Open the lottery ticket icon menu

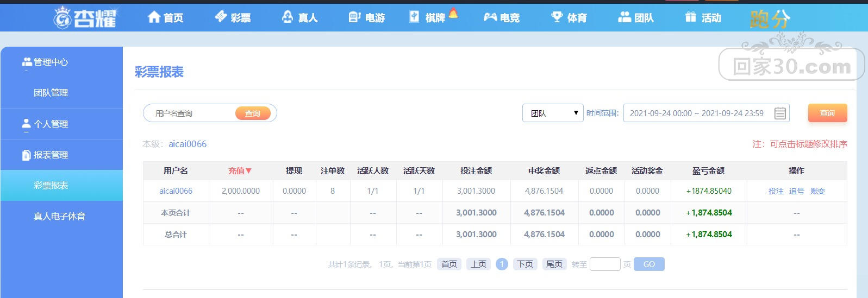coord(221,17)
